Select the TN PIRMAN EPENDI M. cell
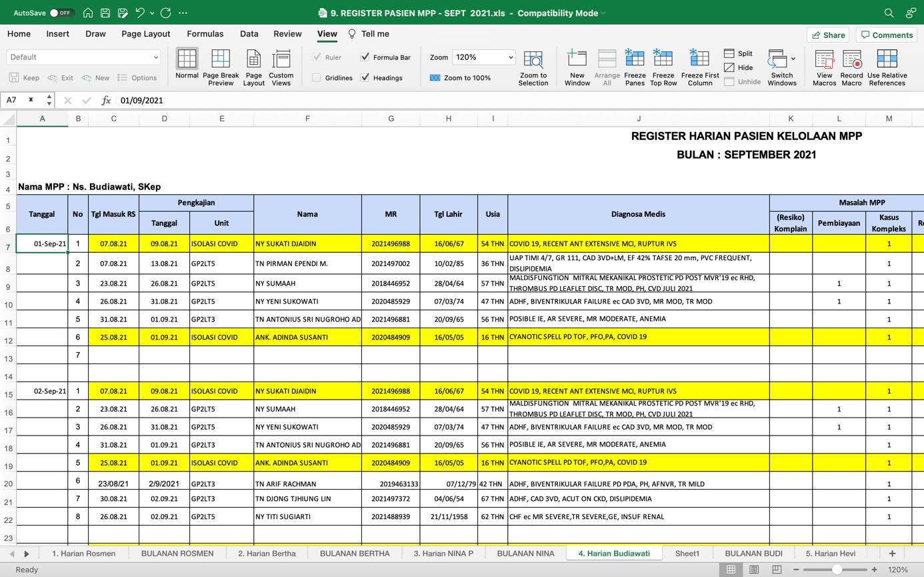Viewport: 924px width, 577px height. pyautogui.click(x=307, y=263)
